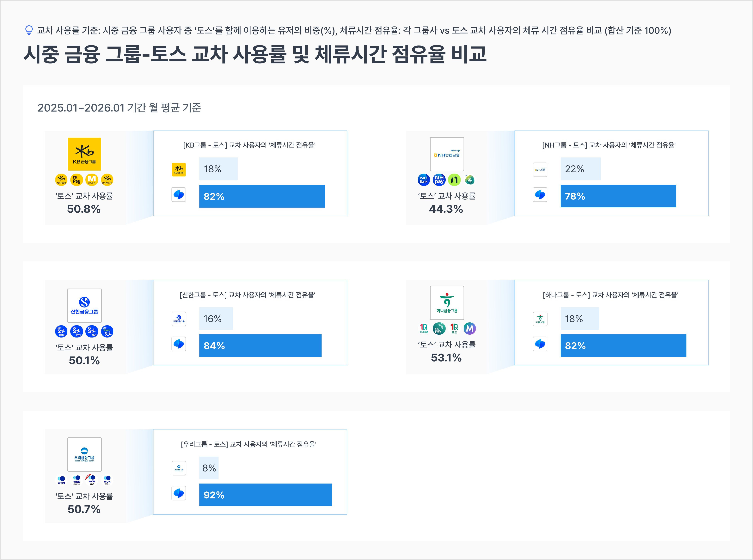Click the large NH농협금융 logo
753x560 pixels.
point(447,154)
